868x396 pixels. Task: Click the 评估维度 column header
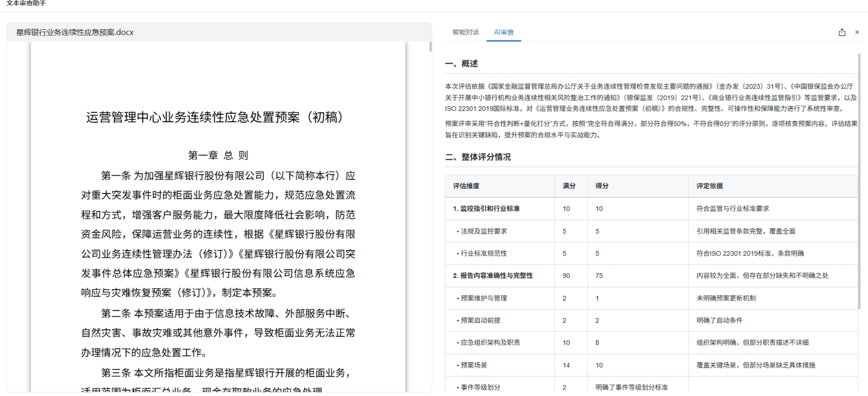coord(466,186)
